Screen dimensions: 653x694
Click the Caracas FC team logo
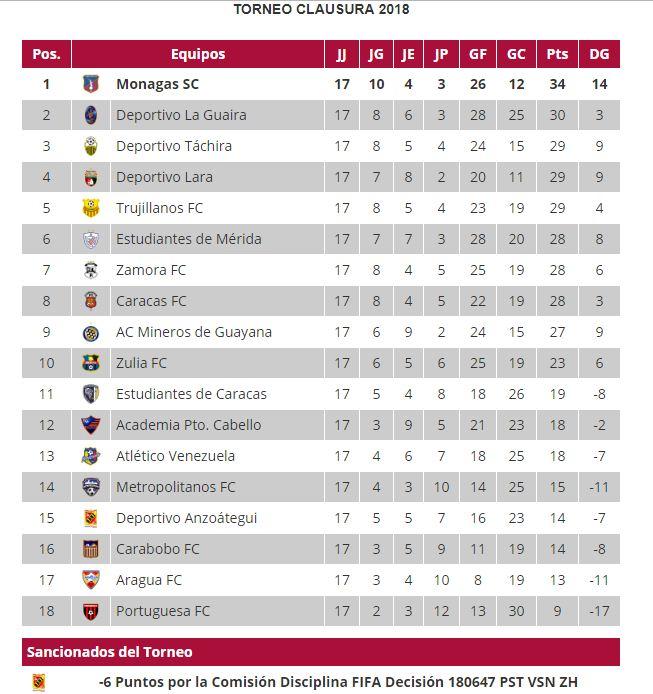coord(91,301)
